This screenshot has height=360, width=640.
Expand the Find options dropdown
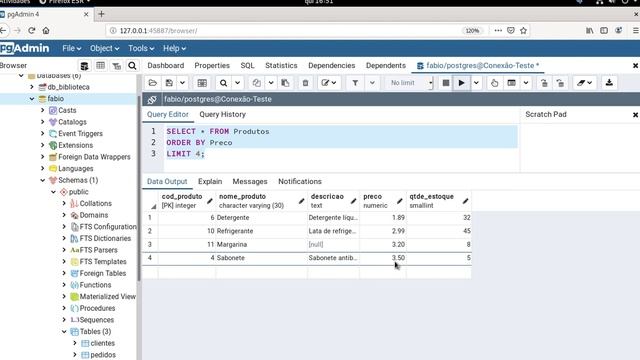[238, 83]
